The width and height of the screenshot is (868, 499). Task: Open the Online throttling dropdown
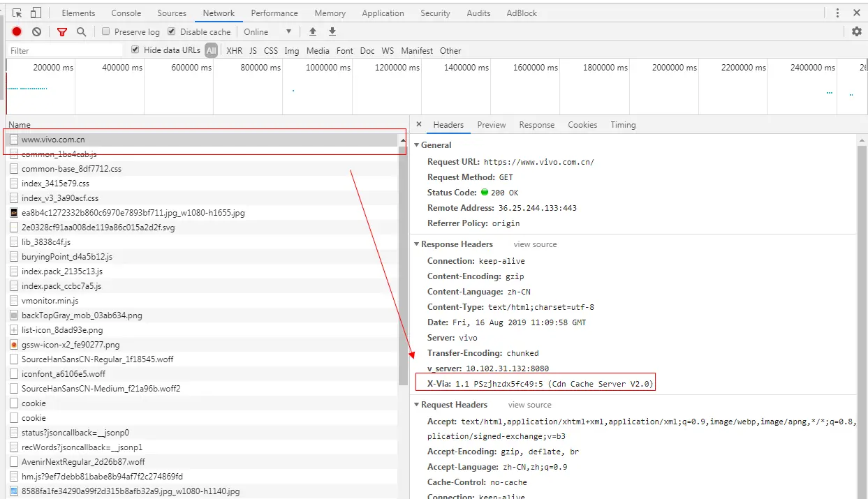tap(267, 31)
